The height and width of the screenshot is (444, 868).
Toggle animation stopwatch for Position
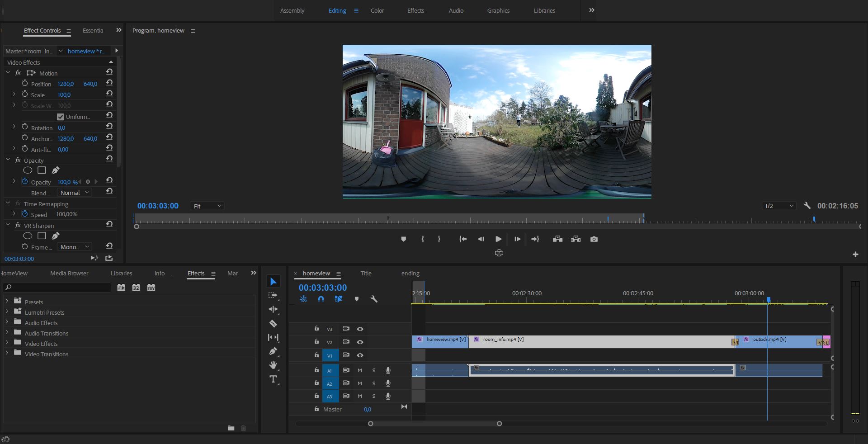(25, 83)
